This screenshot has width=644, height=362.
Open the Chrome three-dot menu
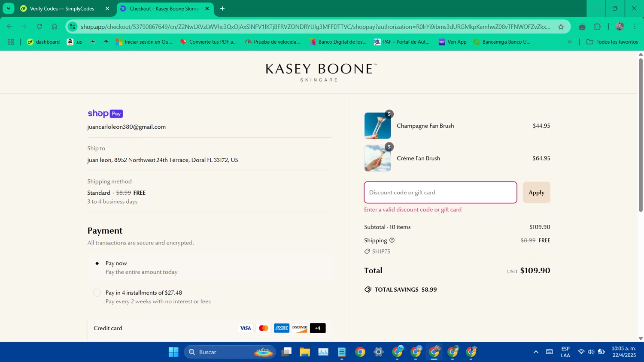635,27
